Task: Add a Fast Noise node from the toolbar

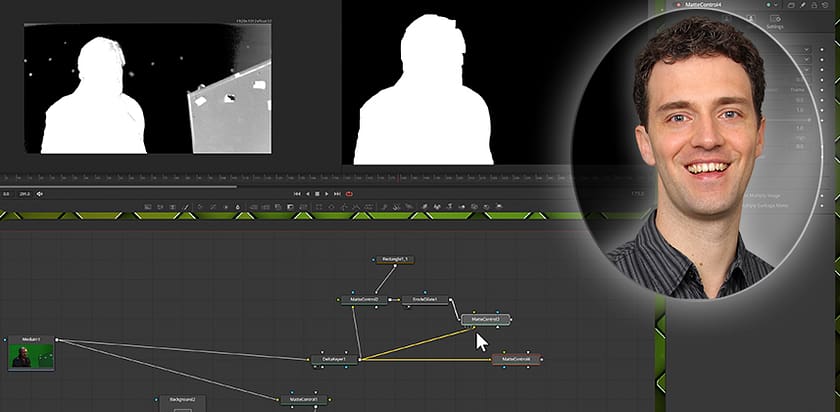Action: click(x=160, y=206)
